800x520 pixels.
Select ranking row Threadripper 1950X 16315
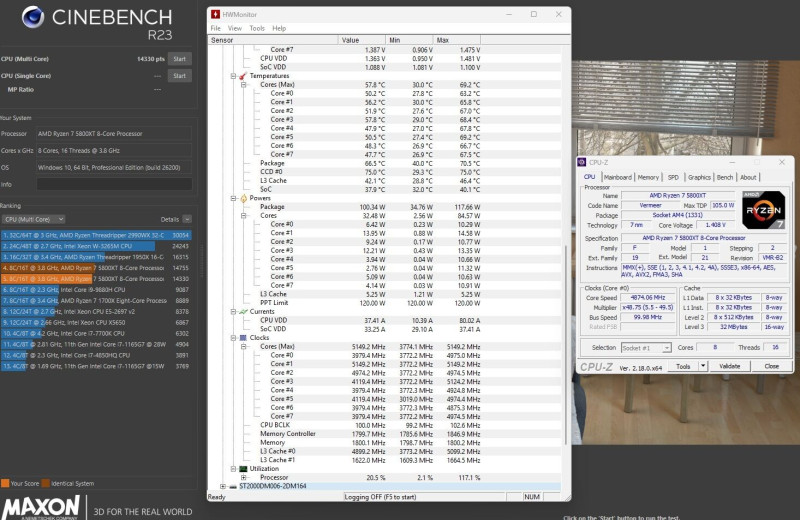click(96, 257)
